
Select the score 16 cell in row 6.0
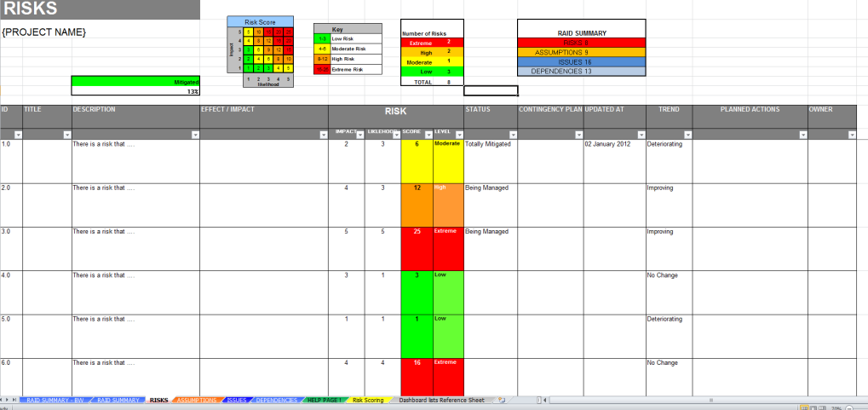click(x=417, y=377)
